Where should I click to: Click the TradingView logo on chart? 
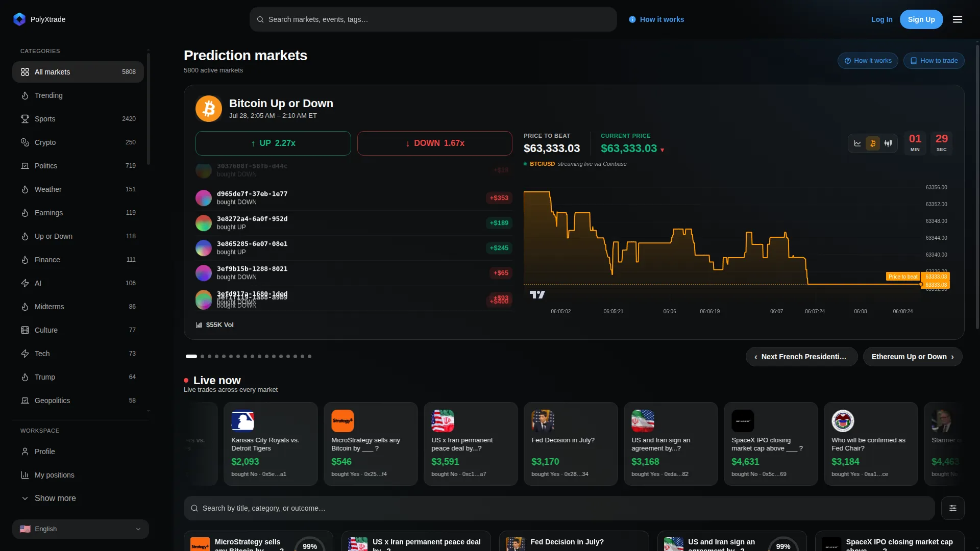click(537, 294)
